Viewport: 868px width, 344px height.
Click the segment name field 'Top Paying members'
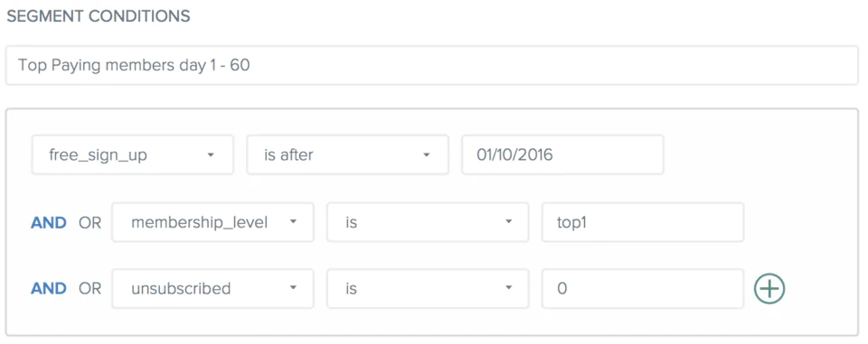click(432, 65)
